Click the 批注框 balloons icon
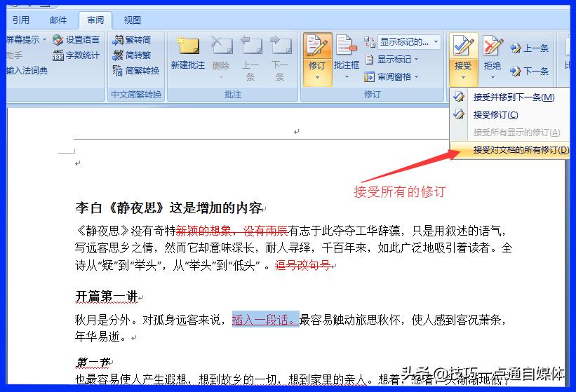576x392 pixels. point(346,46)
